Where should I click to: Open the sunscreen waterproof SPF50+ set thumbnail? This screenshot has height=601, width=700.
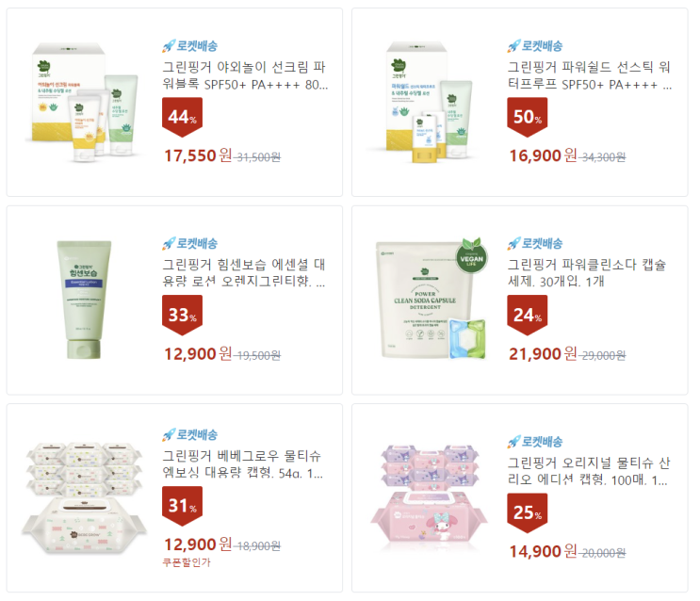84,103
